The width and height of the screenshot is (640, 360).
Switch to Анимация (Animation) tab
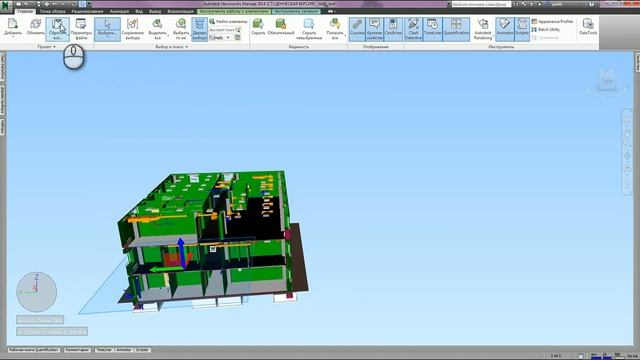[x=119, y=11]
